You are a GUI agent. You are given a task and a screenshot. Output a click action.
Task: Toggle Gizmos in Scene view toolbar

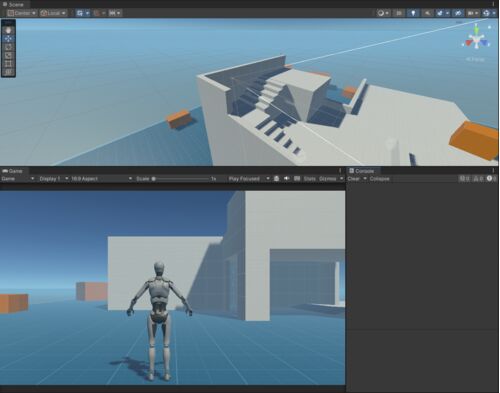coord(486,13)
